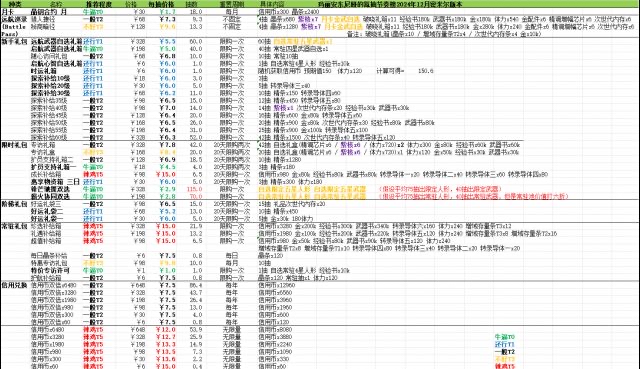Click the 具体内容 header cell
640x369 pixels.
271,4
